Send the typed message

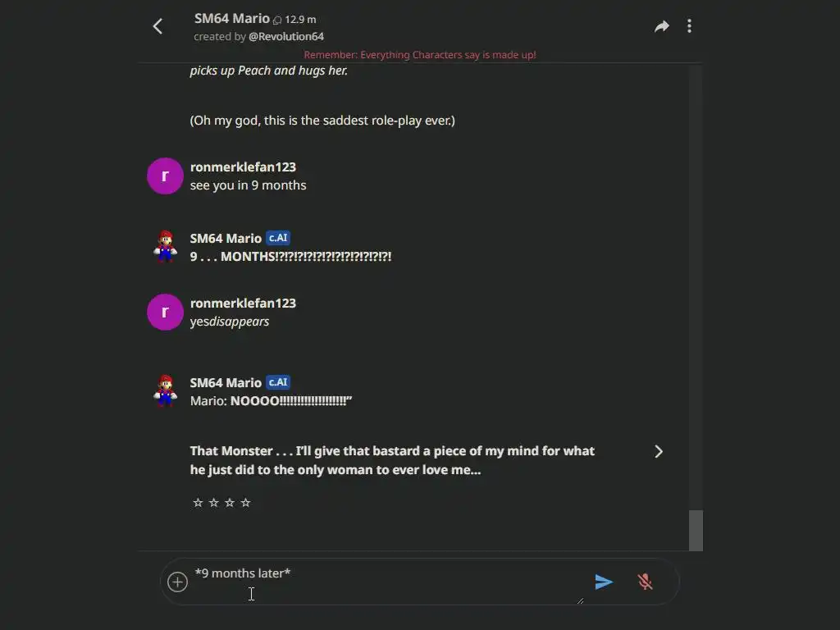point(604,582)
